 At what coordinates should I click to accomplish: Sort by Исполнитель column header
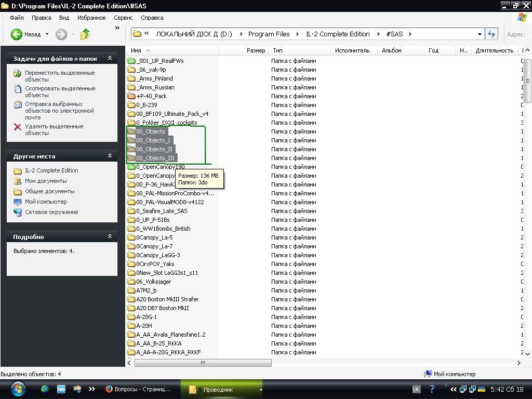(354, 50)
